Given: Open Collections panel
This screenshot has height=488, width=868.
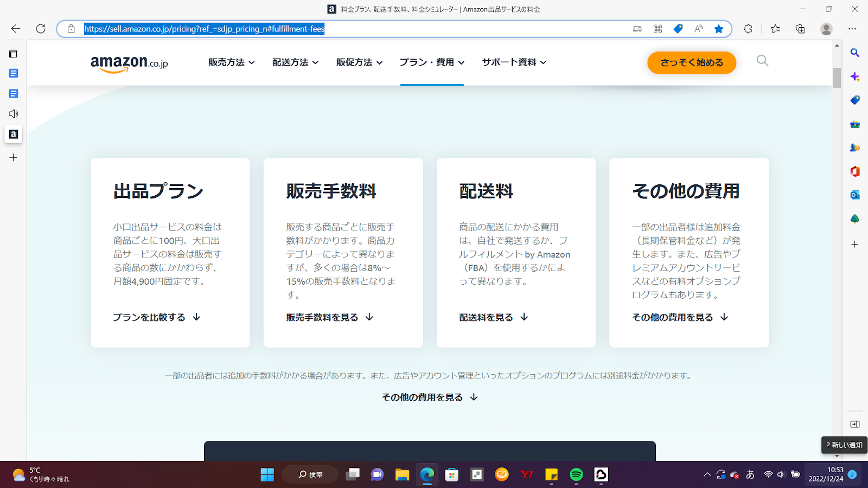Looking at the screenshot, I should 800,29.
